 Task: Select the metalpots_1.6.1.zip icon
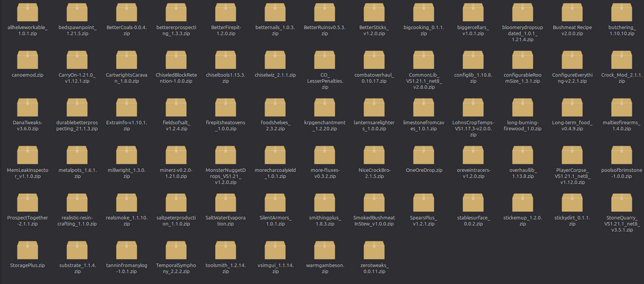[77, 153]
